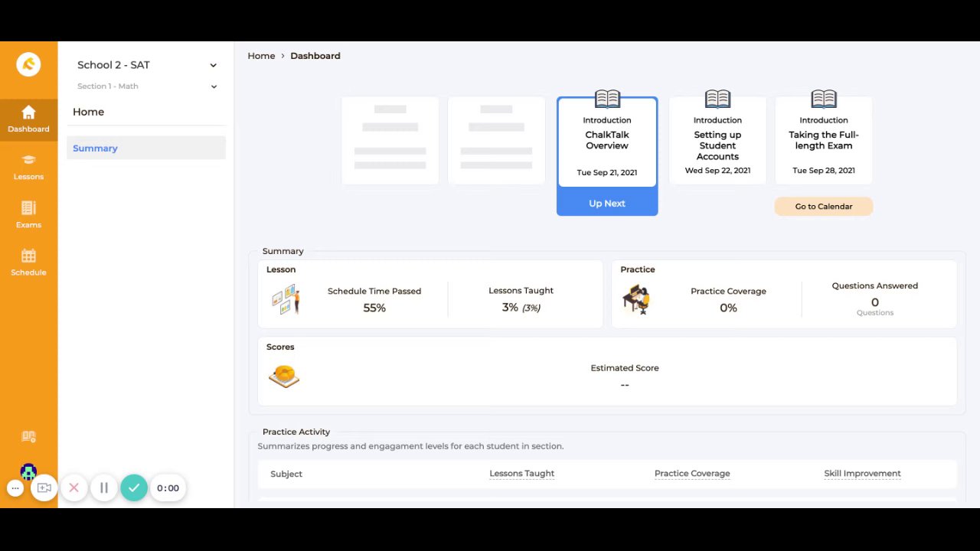The image size is (980, 551).
Task: Click the Scores section pie chart icon
Action: pyautogui.click(x=284, y=376)
